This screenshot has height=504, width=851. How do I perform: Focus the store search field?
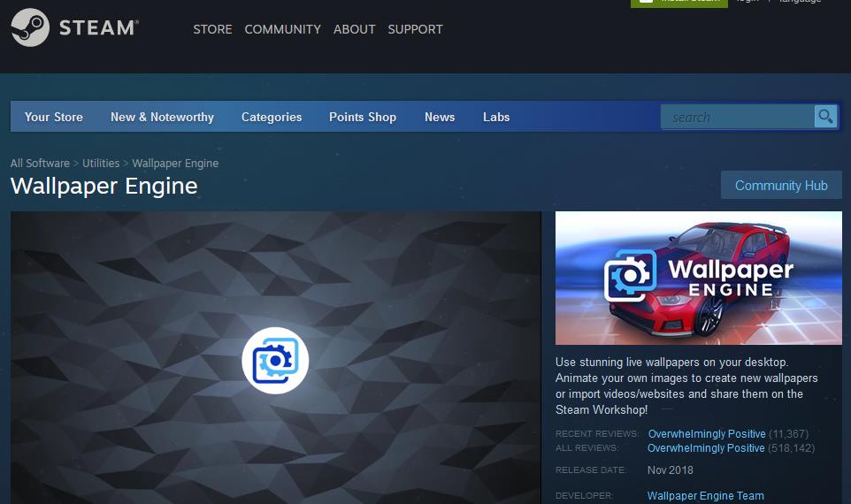[737, 117]
